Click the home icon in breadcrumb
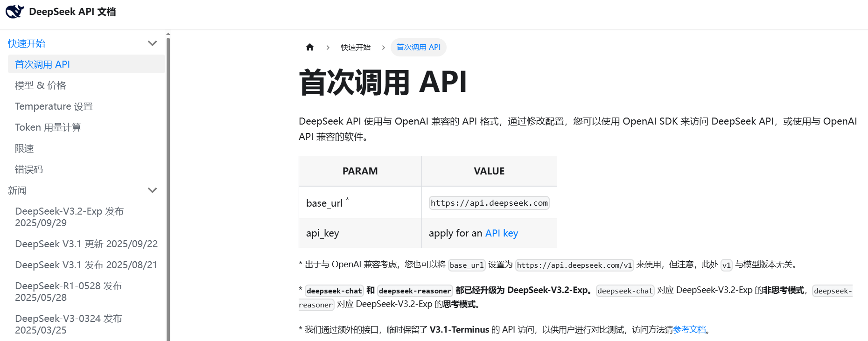The height and width of the screenshot is (341, 868). (x=310, y=47)
